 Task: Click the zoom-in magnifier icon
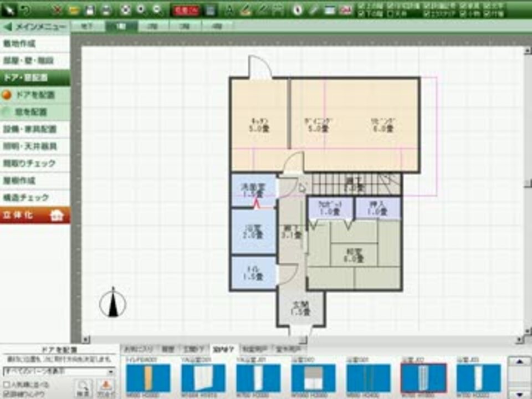(x=141, y=10)
